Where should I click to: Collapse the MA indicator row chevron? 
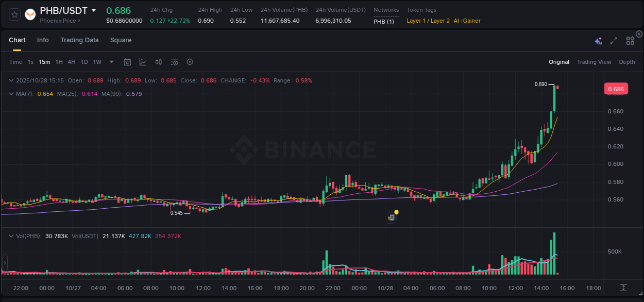[11, 94]
